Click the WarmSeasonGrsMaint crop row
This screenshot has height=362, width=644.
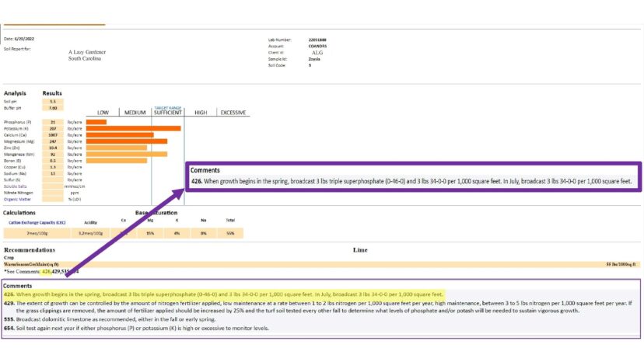tap(321, 264)
